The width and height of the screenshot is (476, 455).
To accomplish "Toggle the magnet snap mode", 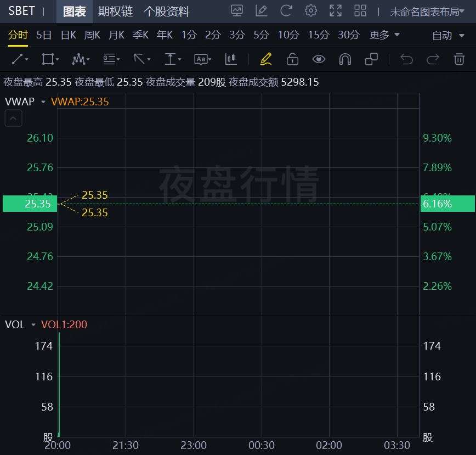I will click(x=345, y=59).
